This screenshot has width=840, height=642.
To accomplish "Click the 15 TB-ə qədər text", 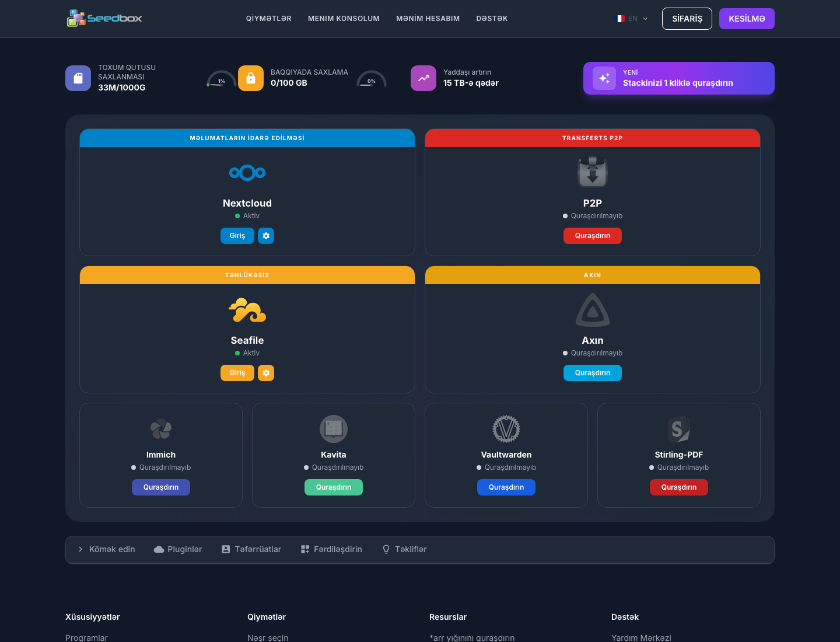I will pyautogui.click(x=471, y=83).
